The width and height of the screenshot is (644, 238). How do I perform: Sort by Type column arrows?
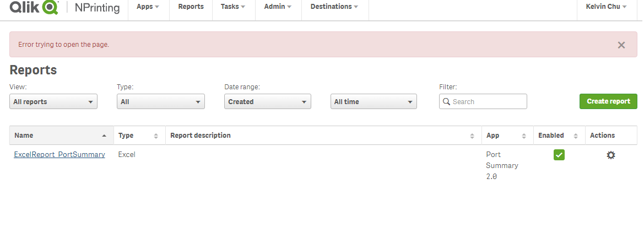[156, 136]
